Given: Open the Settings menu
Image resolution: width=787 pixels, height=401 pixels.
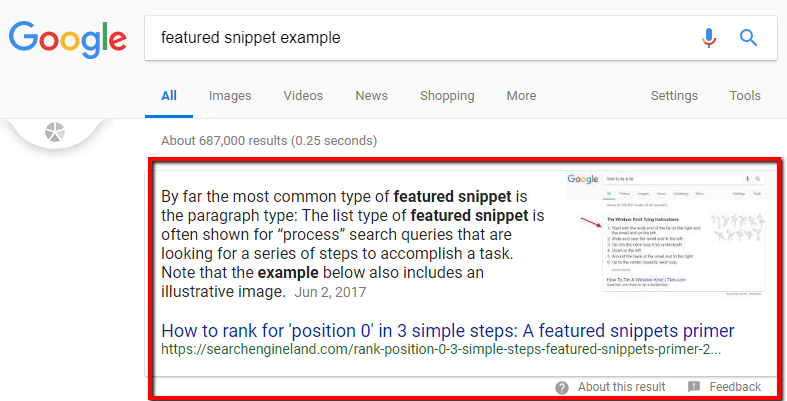Looking at the screenshot, I should click(674, 96).
